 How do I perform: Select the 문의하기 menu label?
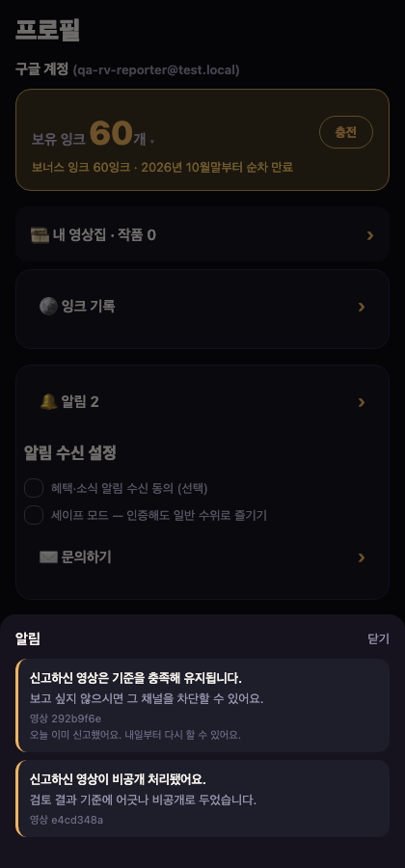pos(87,556)
